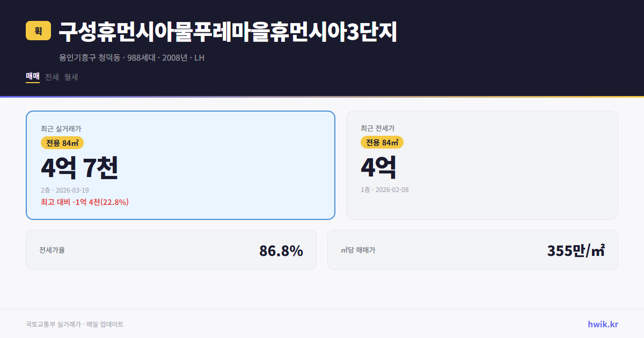Viewport: 644px width, 338px height.
Task: Open the ㎡당 매매가 355만/㎡ card
Action: [x=472, y=249]
